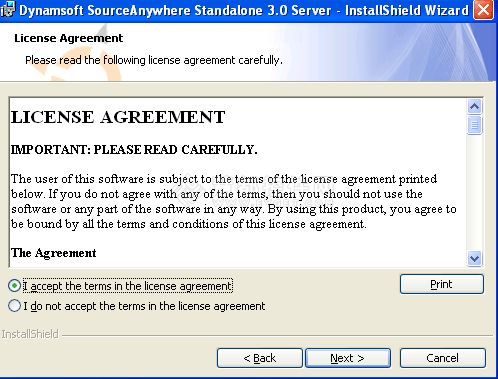Screen dimensions: 498x379
Task: Click the 'InstallShield' label near the bottom
Action: [x=30, y=334]
